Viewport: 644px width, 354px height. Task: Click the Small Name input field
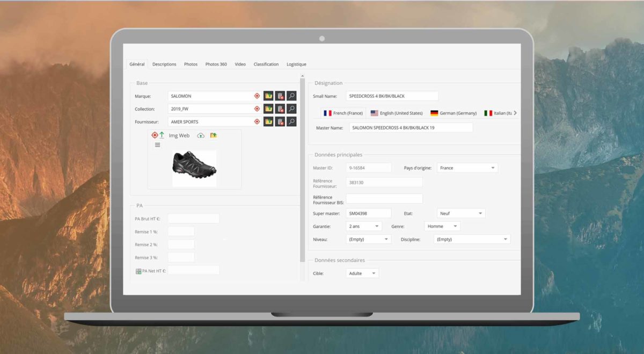point(392,96)
